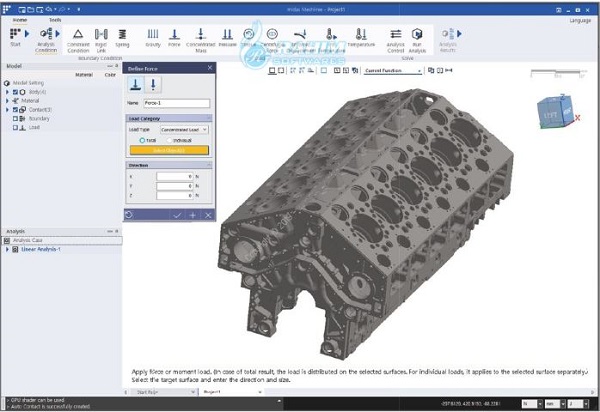Collapse the Load Category section

click(209, 118)
